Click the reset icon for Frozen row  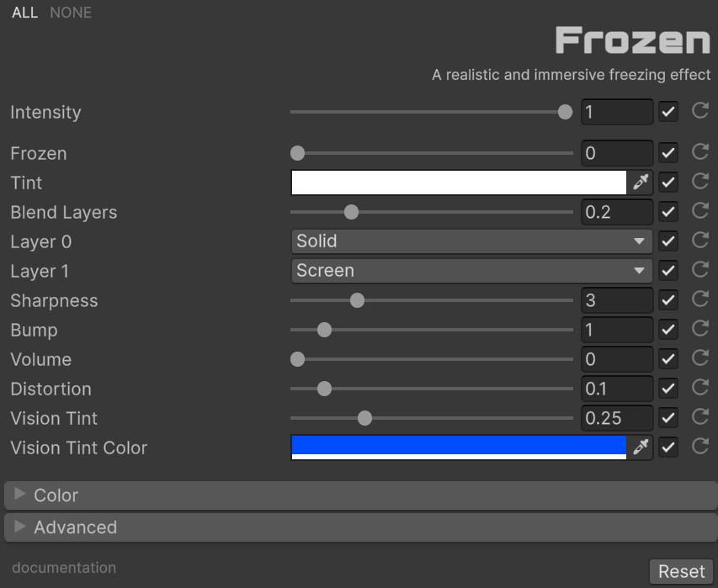tap(699, 152)
